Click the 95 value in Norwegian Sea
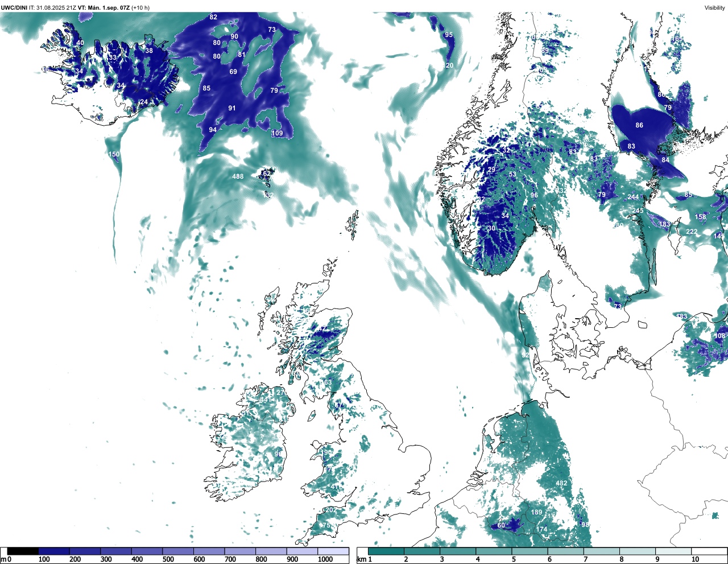The image size is (728, 564). coord(449,35)
